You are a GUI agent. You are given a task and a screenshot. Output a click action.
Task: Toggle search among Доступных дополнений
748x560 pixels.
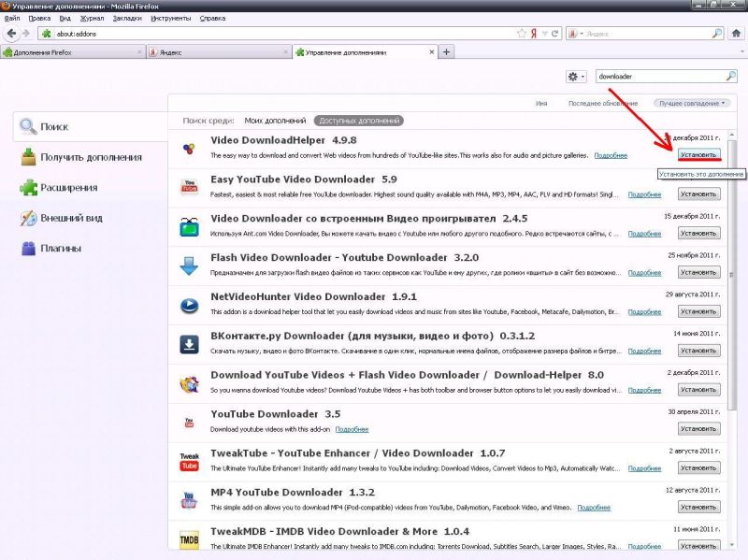tap(359, 121)
